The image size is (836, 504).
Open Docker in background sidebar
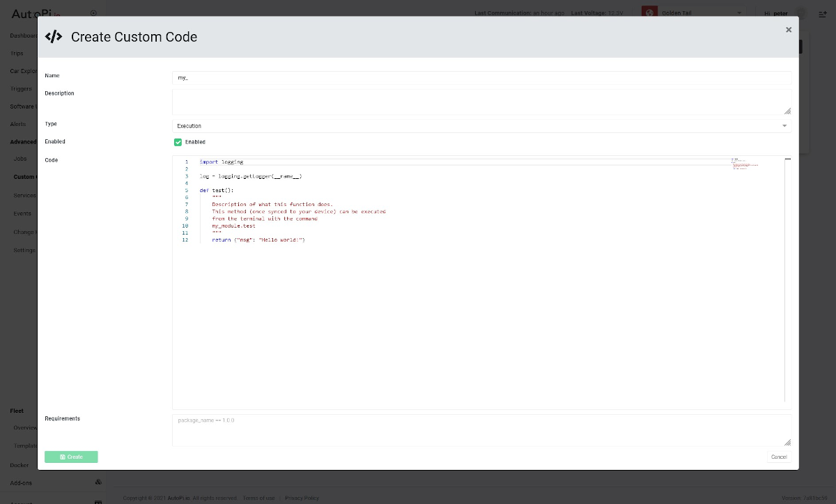20,465
